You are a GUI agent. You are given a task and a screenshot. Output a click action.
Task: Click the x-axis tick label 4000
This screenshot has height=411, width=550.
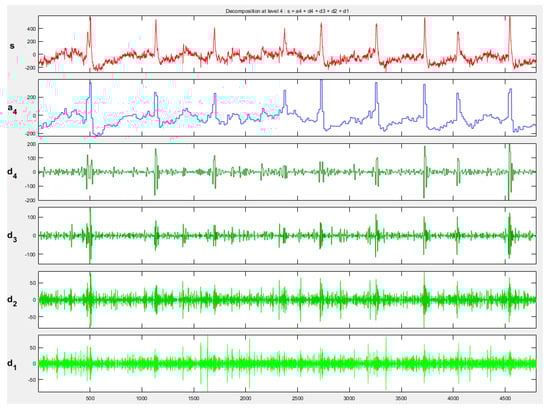453,398
